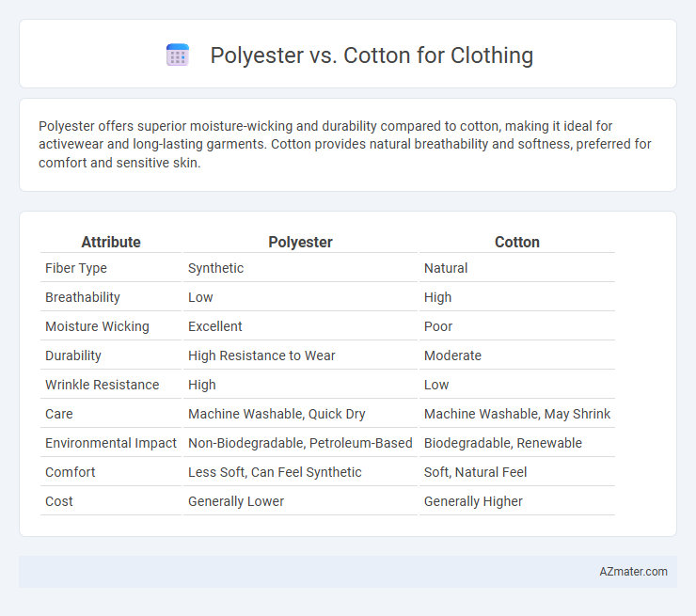Click Biodegradable, Renewable cell
Viewport: 696px width, 616px height.
pos(503,443)
